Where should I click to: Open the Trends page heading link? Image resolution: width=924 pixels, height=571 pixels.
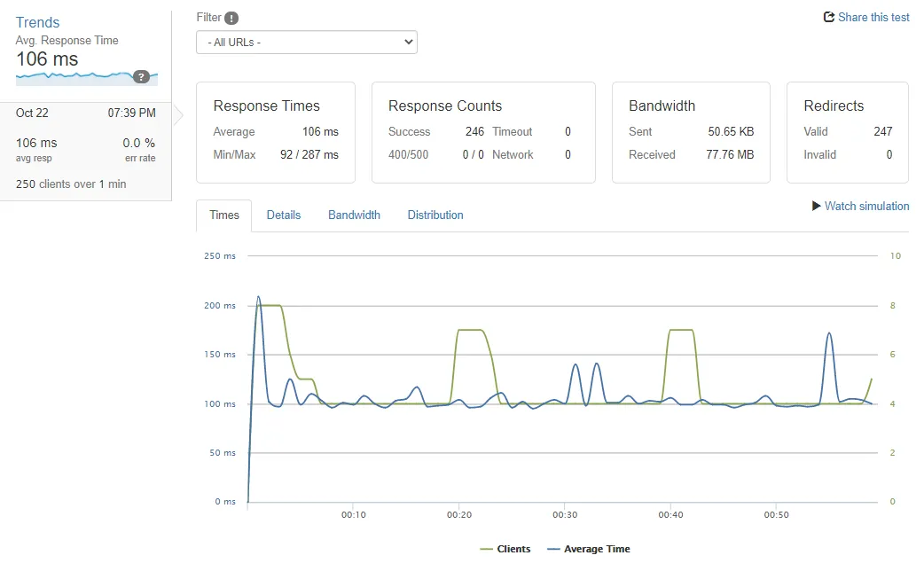tap(36, 21)
